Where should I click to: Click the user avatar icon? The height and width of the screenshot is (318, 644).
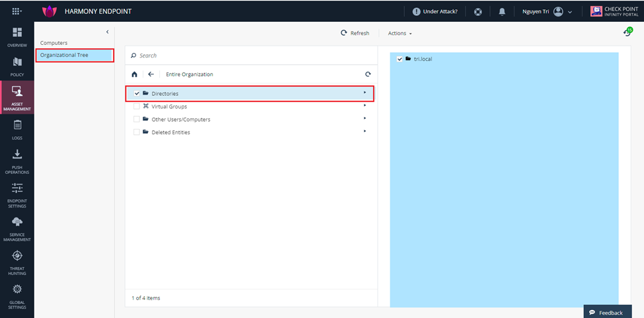[557, 11]
